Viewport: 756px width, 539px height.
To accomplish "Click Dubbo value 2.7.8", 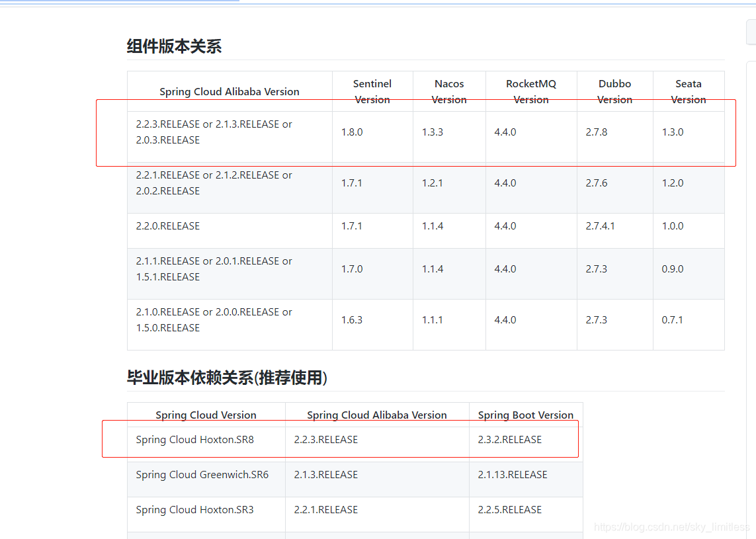I will click(597, 132).
